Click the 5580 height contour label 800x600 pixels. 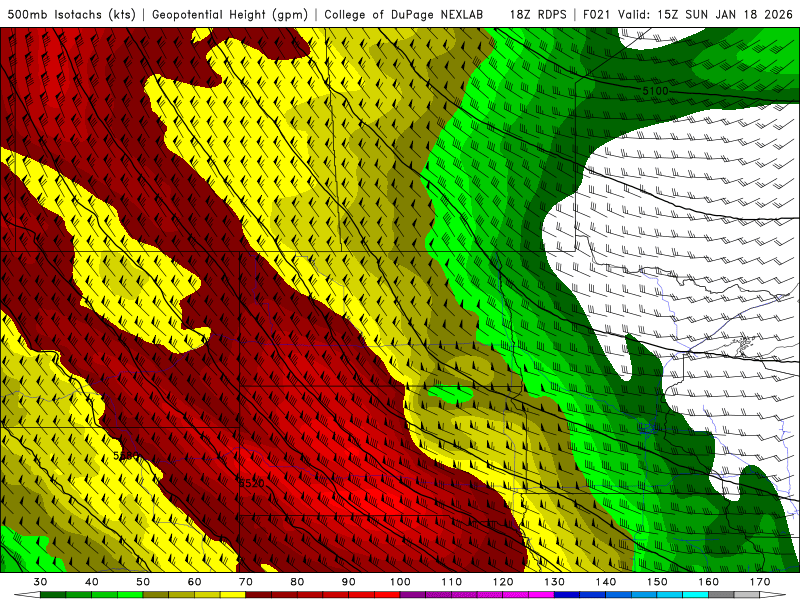coord(126,456)
